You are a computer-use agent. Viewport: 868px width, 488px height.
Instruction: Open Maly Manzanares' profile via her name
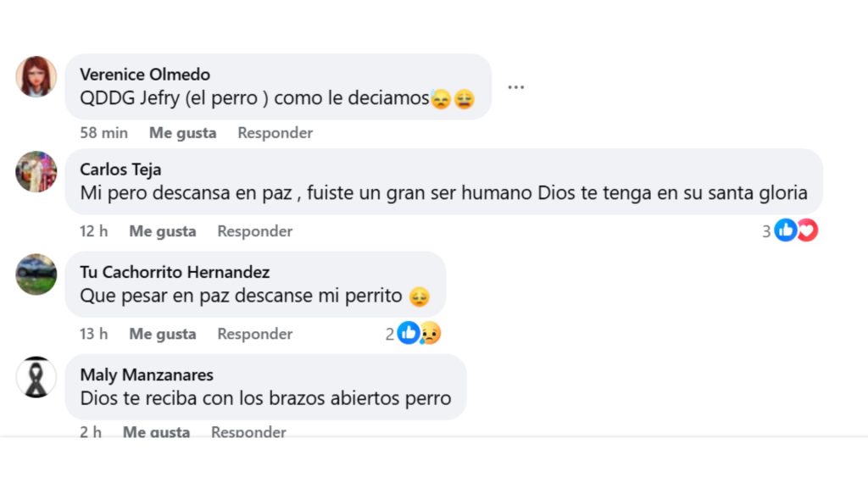pos(146,374)
